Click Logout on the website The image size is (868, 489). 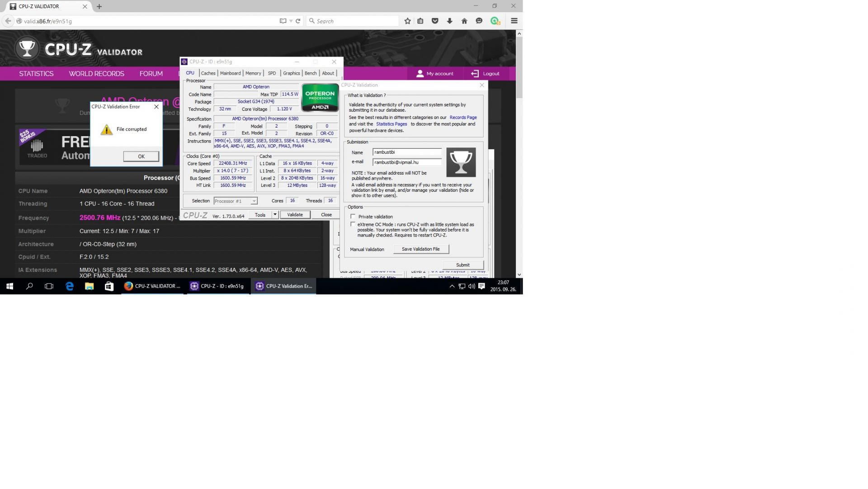(485, 74)
